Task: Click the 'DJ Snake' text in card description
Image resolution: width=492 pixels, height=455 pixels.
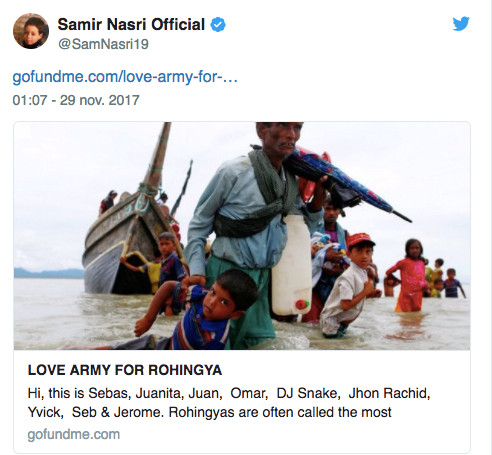Action: pyautogui.click(x=307, y=393)
